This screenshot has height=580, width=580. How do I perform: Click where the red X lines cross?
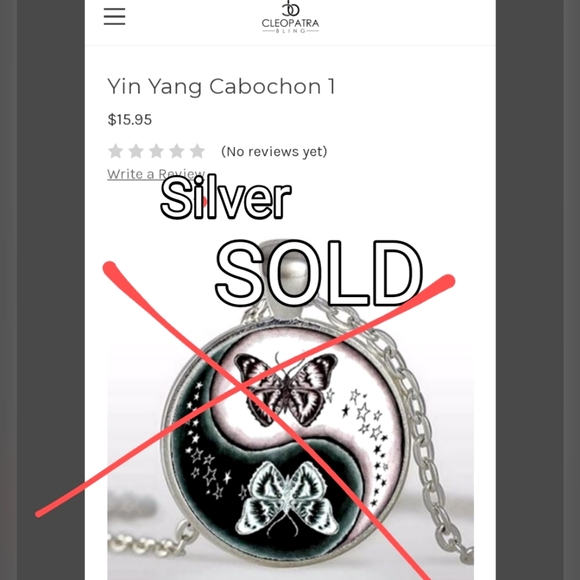coord(243,388)
